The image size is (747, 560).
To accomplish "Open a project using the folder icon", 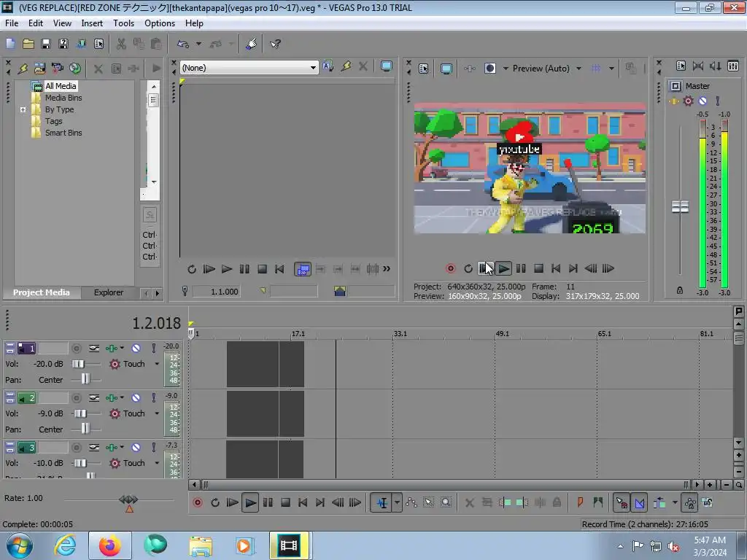I will tap(28, 44).
